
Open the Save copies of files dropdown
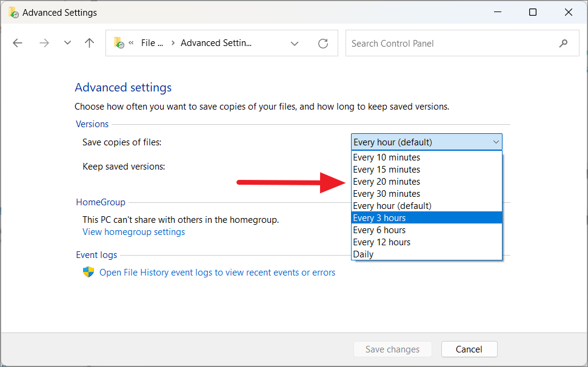click(426, 142)
